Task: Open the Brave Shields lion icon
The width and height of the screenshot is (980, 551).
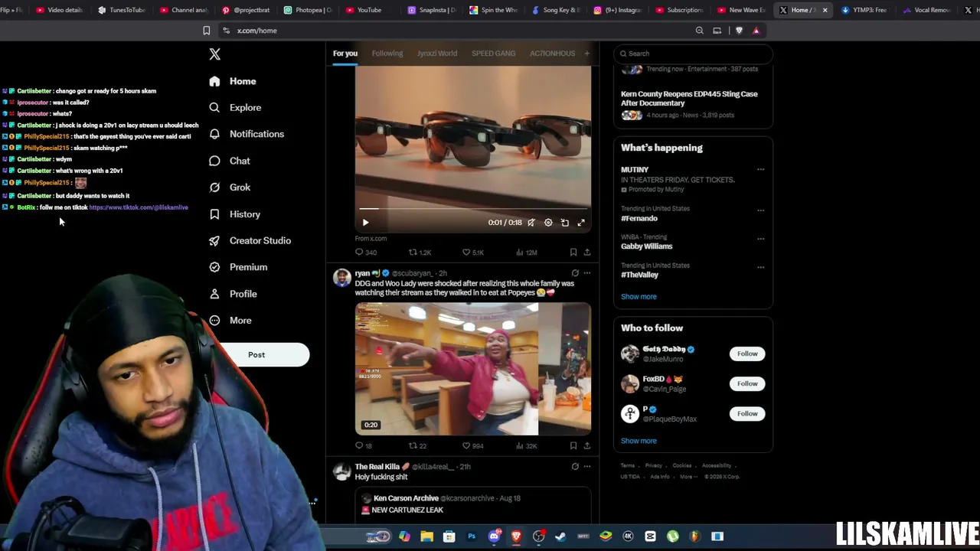Action: (739, 31)
